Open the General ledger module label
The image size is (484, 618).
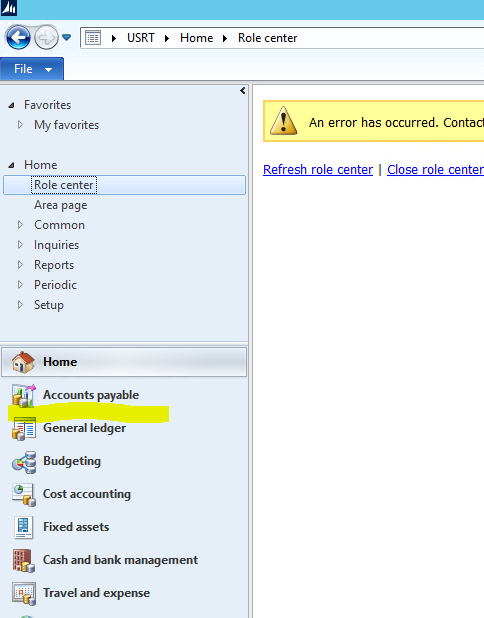84,428
